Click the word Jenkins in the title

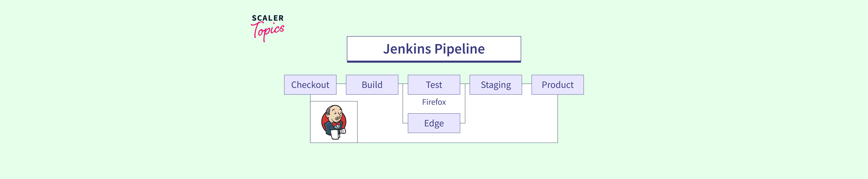point(407,49)
